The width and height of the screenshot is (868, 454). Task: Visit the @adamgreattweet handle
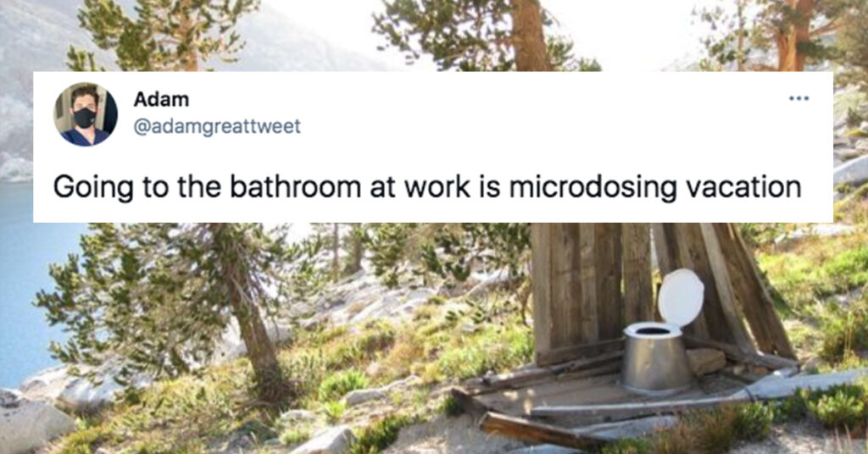(x=217, y=127)
